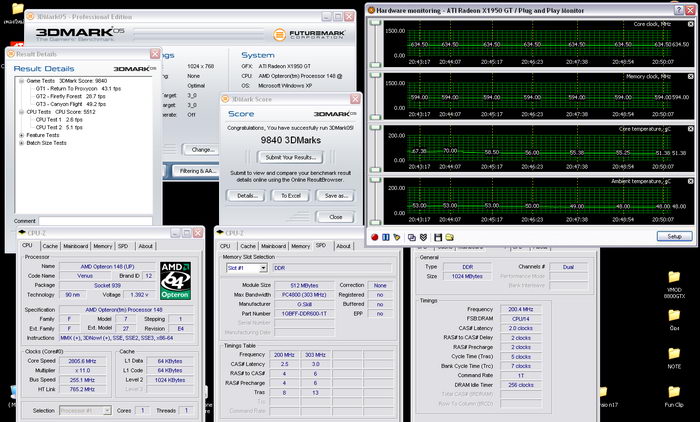The image size is (700, 422).
Task: Open Setup in Hardware monitoring
Action: tap(674, 236)
